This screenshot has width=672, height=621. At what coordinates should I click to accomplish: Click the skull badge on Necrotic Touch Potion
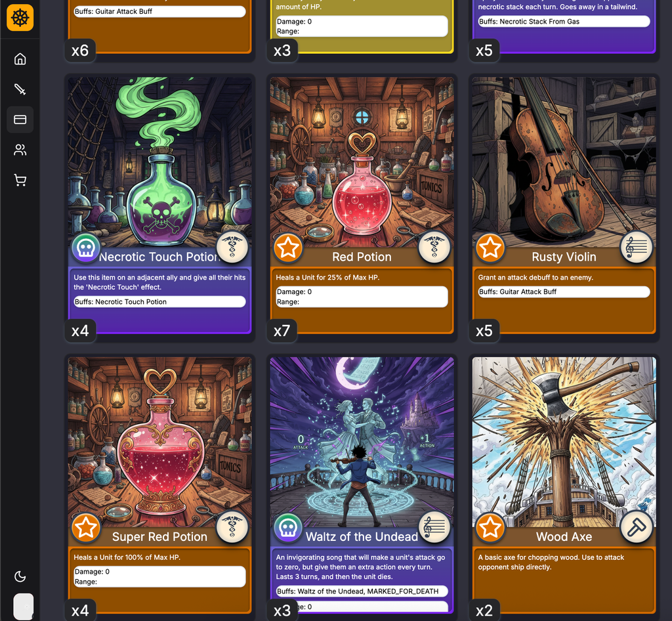tap(86, 247)
